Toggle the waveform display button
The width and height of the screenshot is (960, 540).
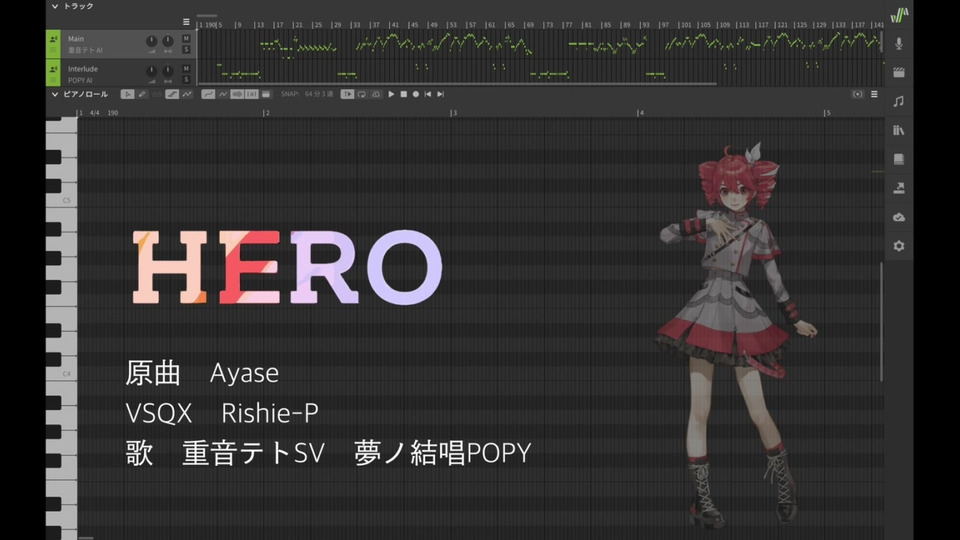click(237, 94)
